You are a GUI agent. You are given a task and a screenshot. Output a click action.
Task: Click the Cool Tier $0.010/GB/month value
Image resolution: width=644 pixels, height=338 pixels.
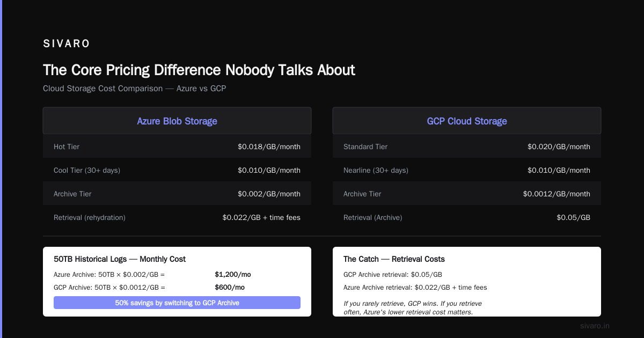coord(269,170)
